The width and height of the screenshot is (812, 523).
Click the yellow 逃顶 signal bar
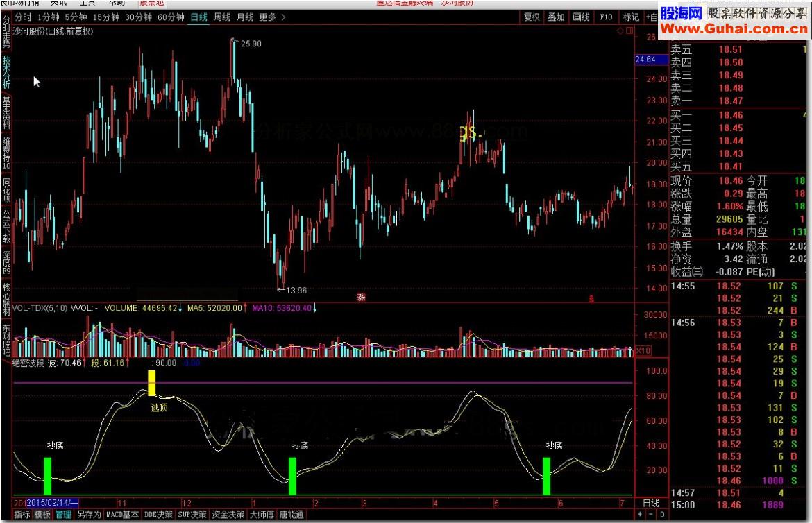pyautogui.click(x=152, y=383)
